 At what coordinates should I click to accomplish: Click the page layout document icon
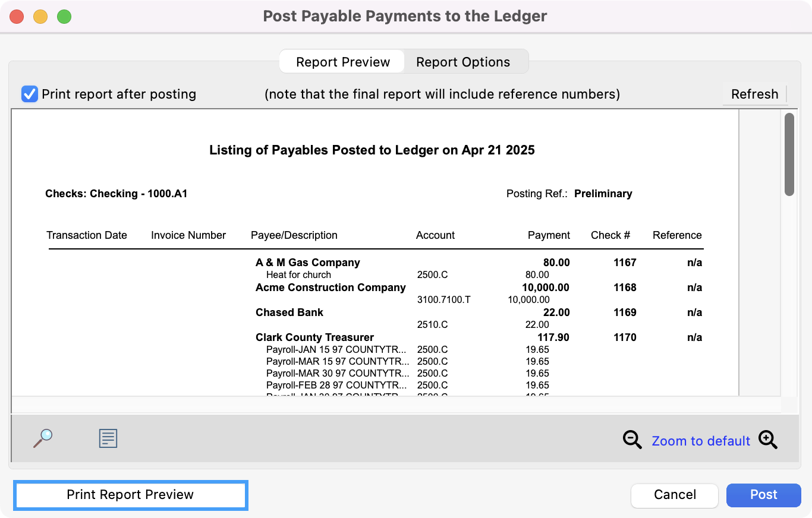108,439
